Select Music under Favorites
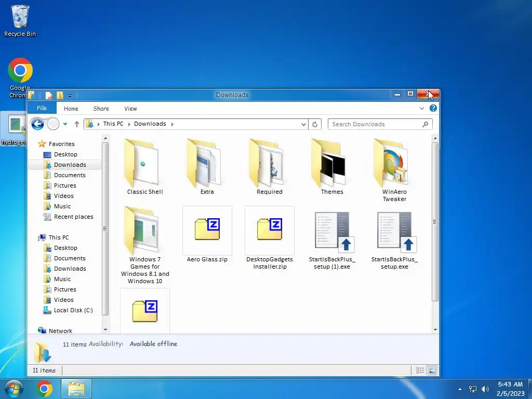The width and height of the screenshot is (532, 399). pyautogui.click(x=62, y=206)
